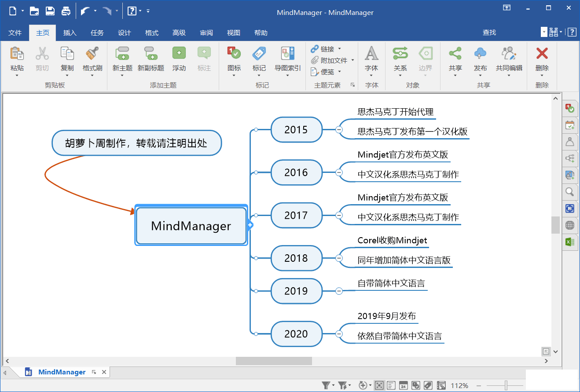Open the New document dropdown arrow
This screenshot has height=392, width=580.
pyautogui.click(x=22, y=11)
